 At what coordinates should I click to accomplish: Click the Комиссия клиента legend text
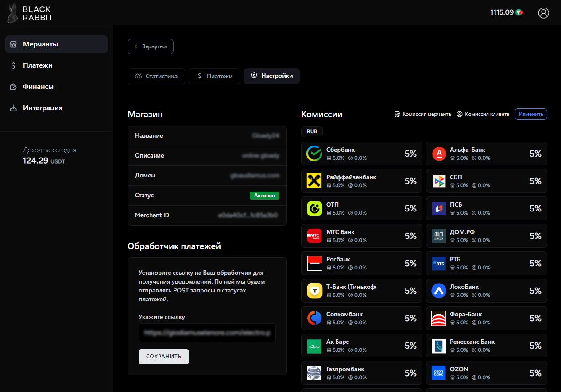coord(487,114)
